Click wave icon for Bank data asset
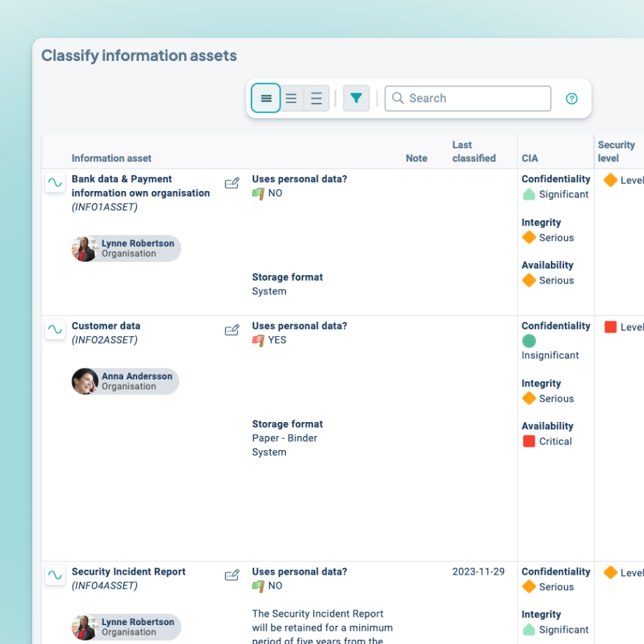 (x=55, y=183)
